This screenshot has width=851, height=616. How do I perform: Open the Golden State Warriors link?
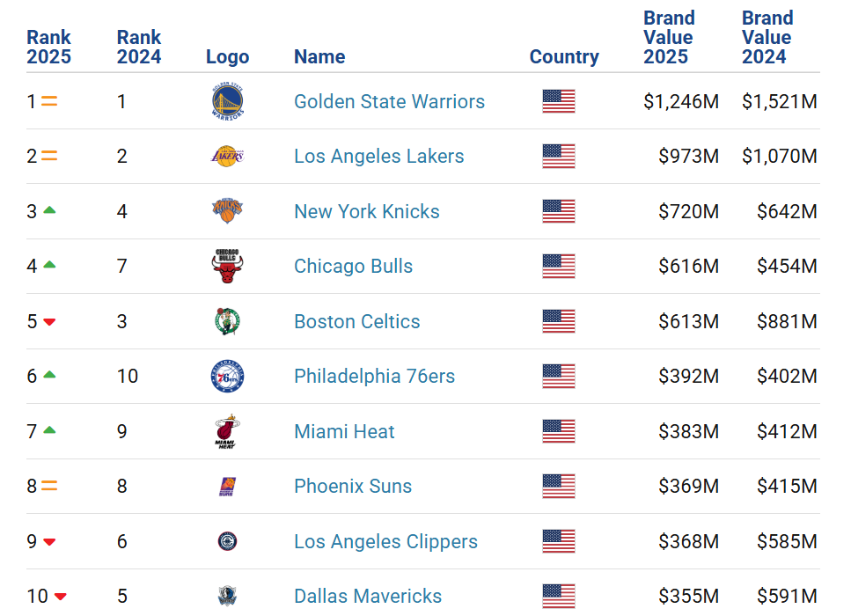click(389, 102)
